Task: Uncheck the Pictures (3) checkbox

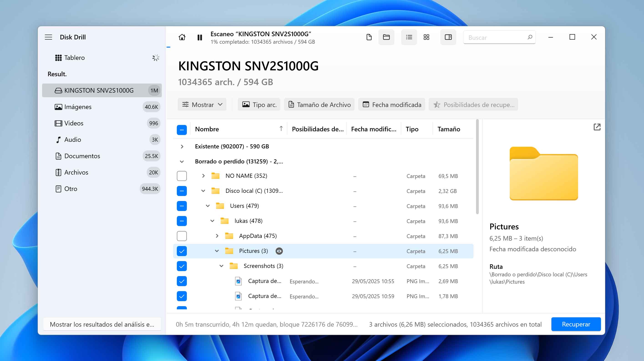Action: pyautogui.click(x=182, y=251)
